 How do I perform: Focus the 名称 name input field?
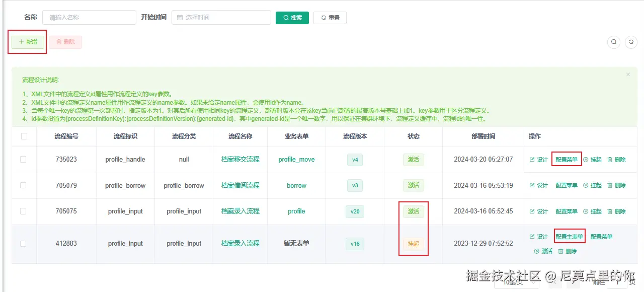(x=89, y=18)
